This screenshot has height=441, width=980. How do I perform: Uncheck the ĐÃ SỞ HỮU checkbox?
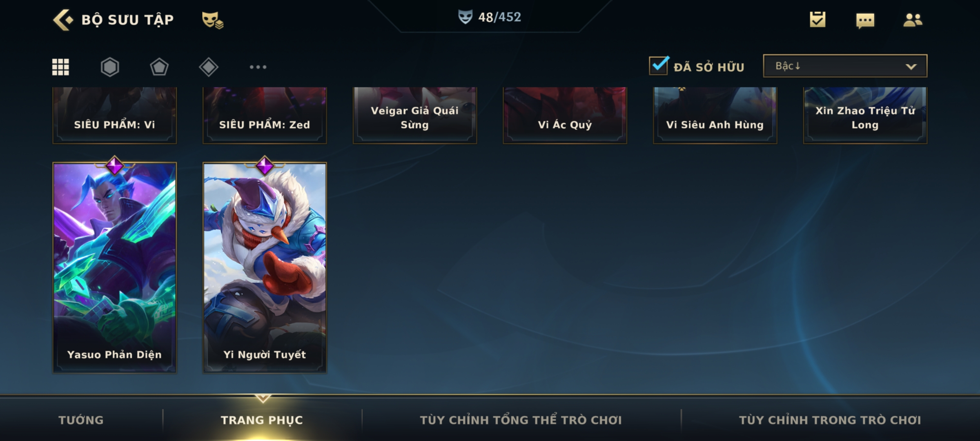(659, 65)
